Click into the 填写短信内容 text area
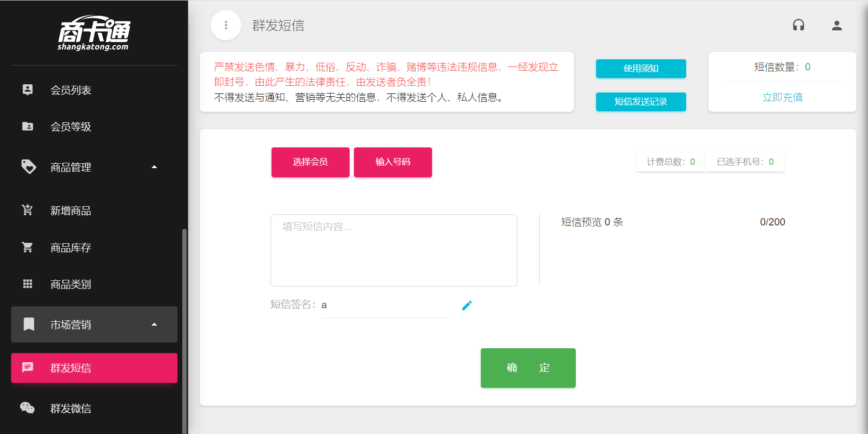This screenshot has height=434, width=868. point(394,250)
